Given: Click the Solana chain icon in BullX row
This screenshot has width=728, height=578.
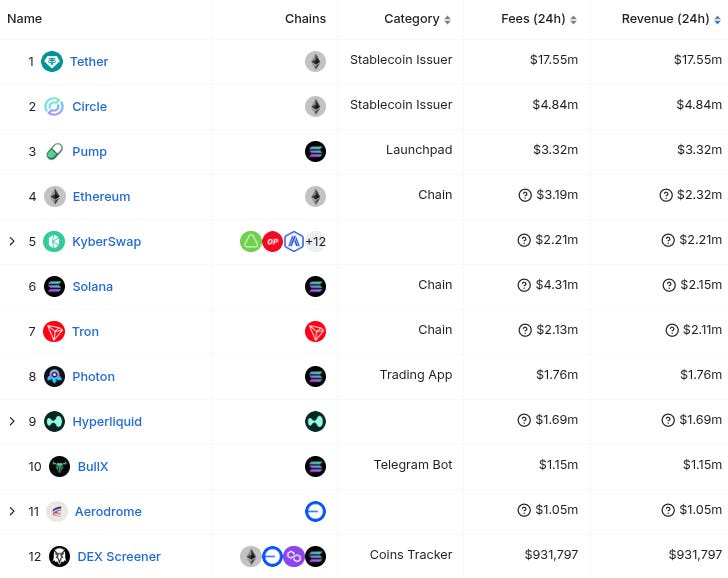Looking at the screenshot, I should [x=315, y=467].
